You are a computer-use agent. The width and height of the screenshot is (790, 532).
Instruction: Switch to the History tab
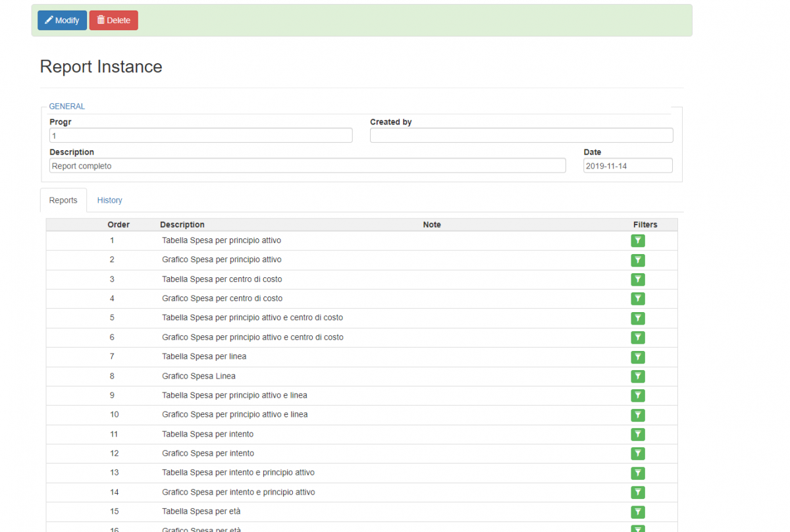point(109,200)
